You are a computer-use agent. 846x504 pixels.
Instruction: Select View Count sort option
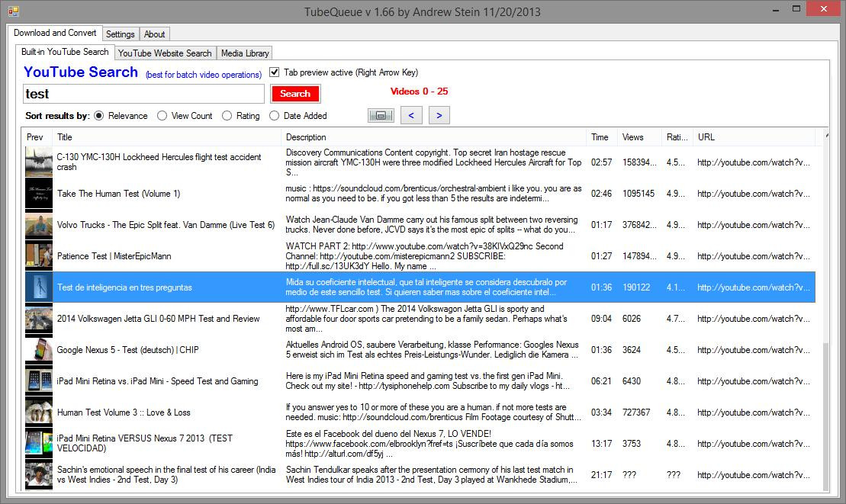coord(162,115)
